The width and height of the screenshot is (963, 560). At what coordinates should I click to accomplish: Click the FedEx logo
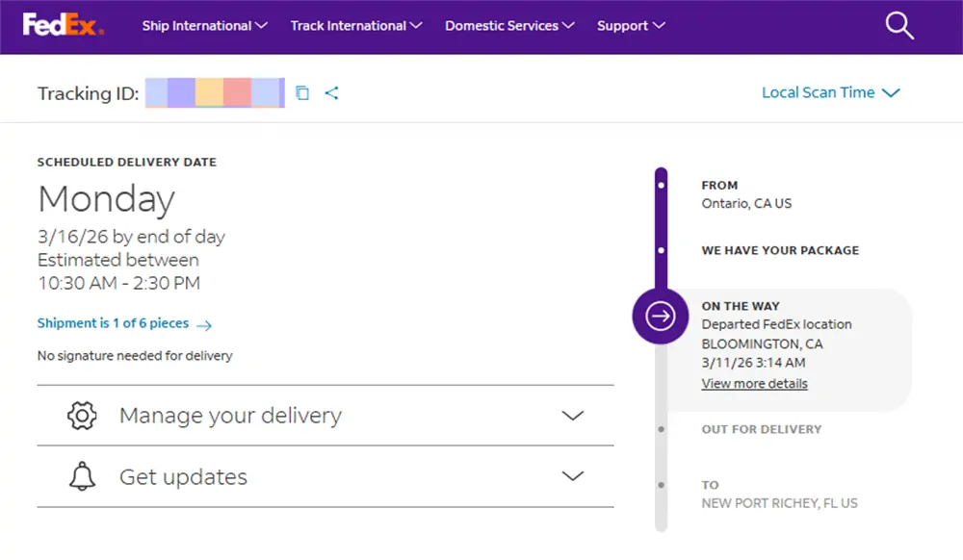[63, 26]
